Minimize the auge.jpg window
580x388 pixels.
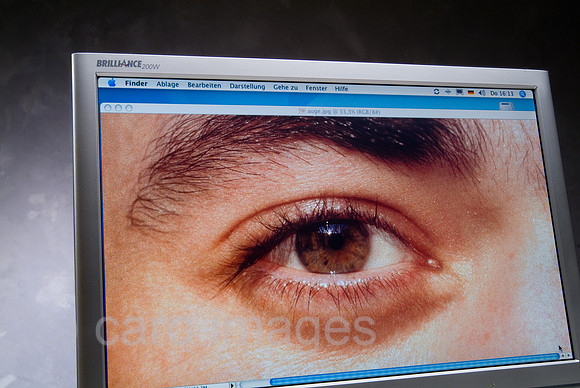(118, 108)
